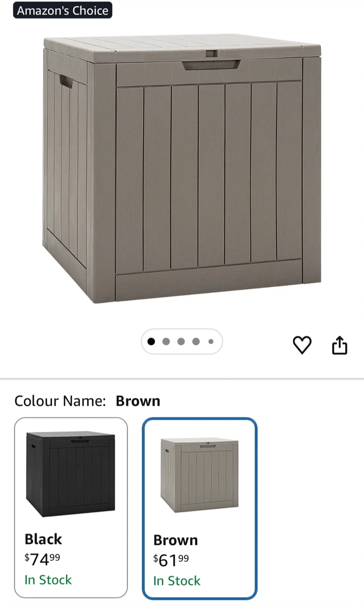Go to fourth image carousel dot
The width and height of the screenshot is (364, 603).
(x=196, y=342)
